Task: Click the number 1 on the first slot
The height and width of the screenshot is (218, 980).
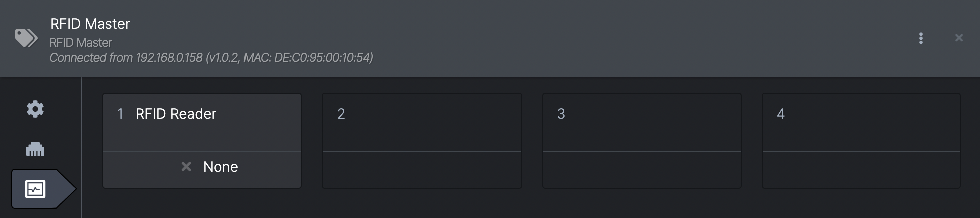Action: pos(120,114)
